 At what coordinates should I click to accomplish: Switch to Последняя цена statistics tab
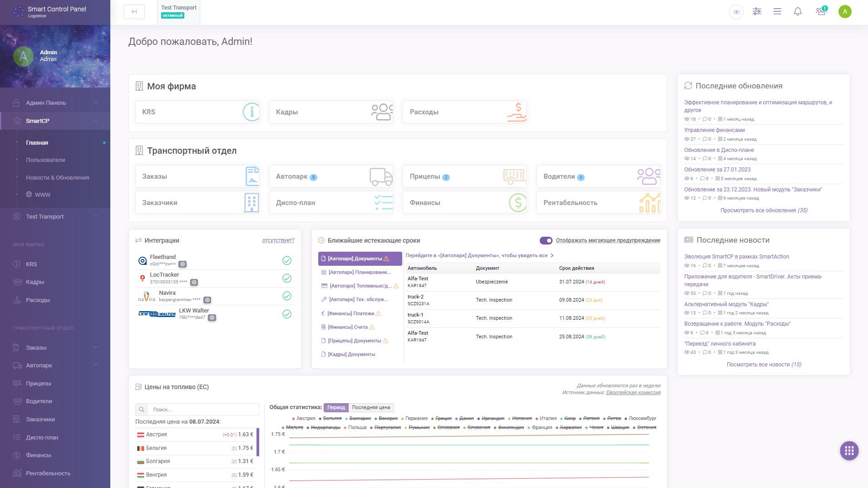tap(371, 408)
